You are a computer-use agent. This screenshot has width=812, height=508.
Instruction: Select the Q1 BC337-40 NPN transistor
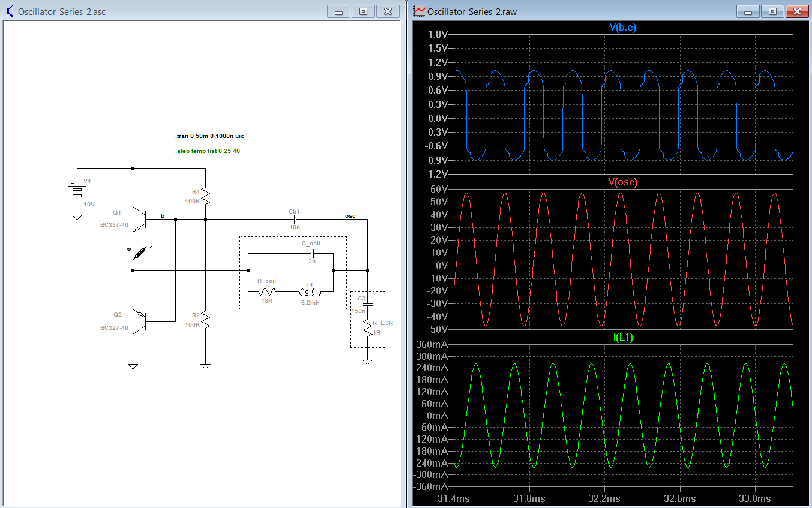(142, 220)
